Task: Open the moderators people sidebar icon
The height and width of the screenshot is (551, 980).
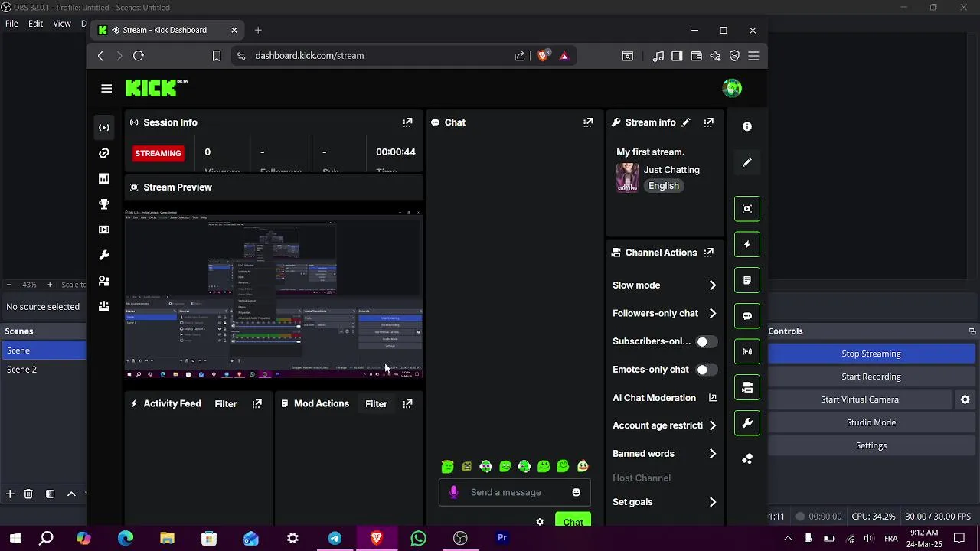Action: tap(104, 281)
